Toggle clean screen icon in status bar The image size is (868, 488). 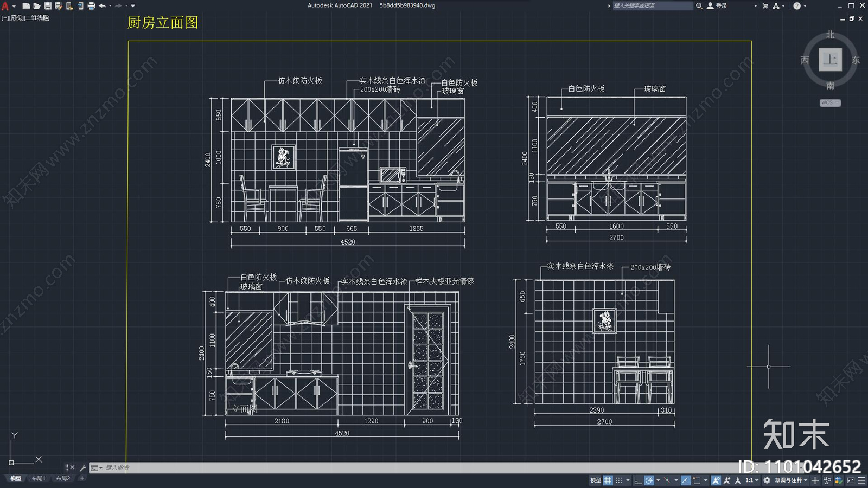(851, 480)
